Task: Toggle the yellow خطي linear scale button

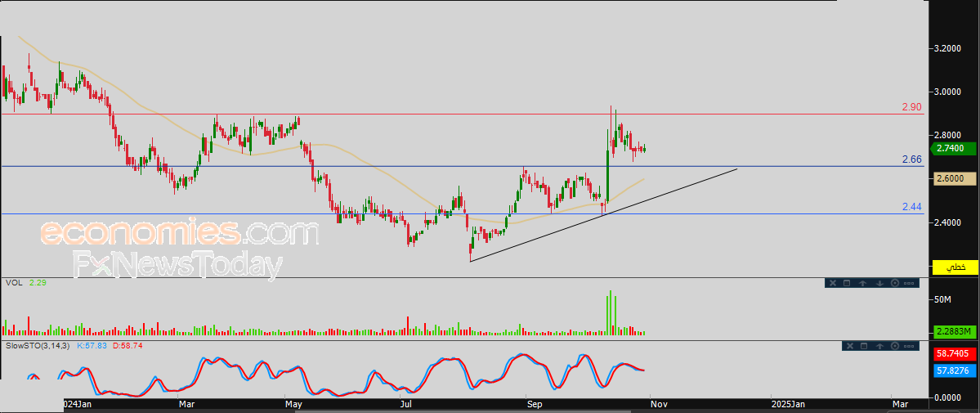Action: pos(955,267)
